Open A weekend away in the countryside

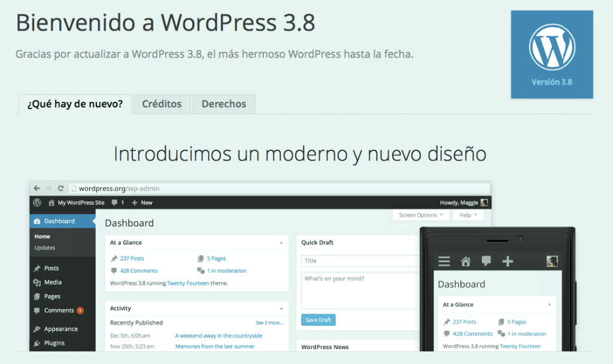pyautogui.click(x=219, y=335)
